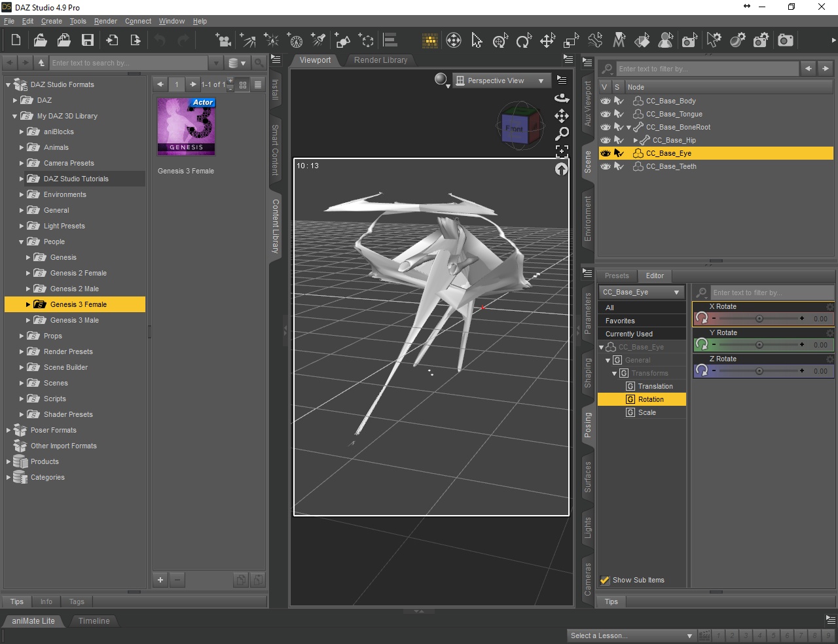Click the X Rotate slider
Screen dimensions: 838x644
[x=759, y=319]
